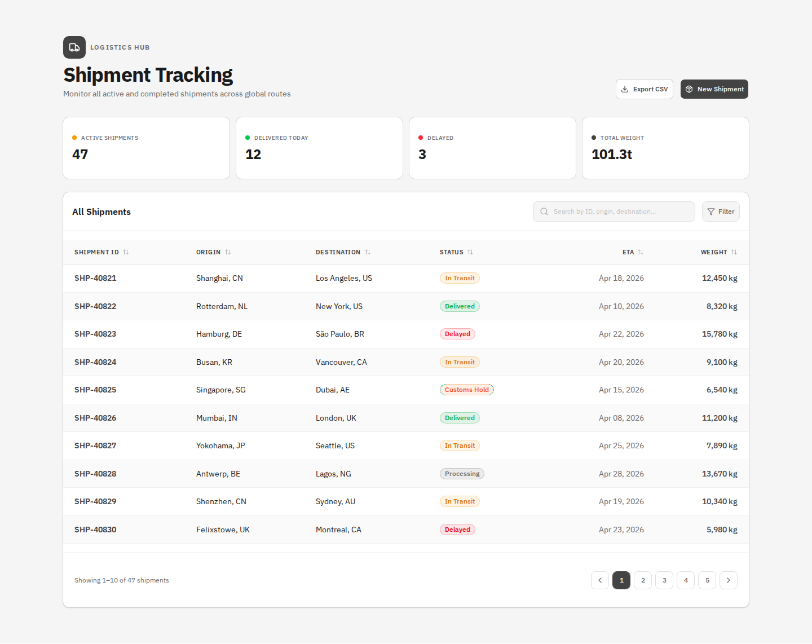The width and height of the screenshot is (812, 644).
Task: Select page 5 in pagination
Action: pyautogui.click(x=707, y=580)
